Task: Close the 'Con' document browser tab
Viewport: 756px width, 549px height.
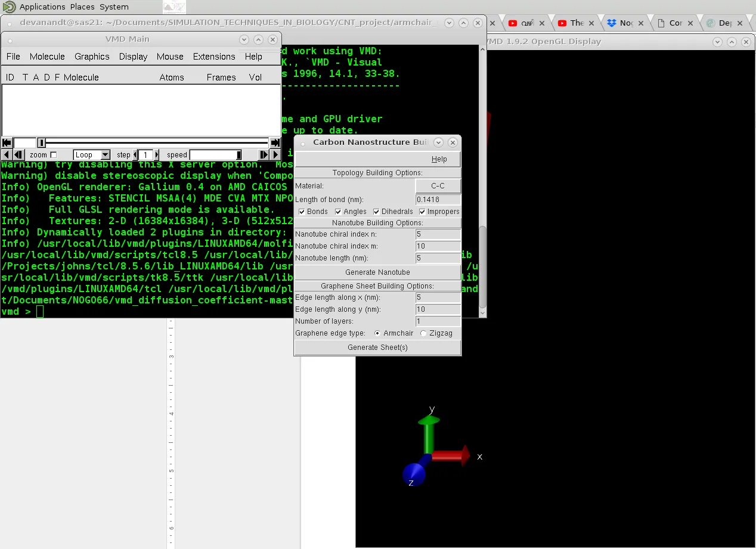Action: (690, 23)
